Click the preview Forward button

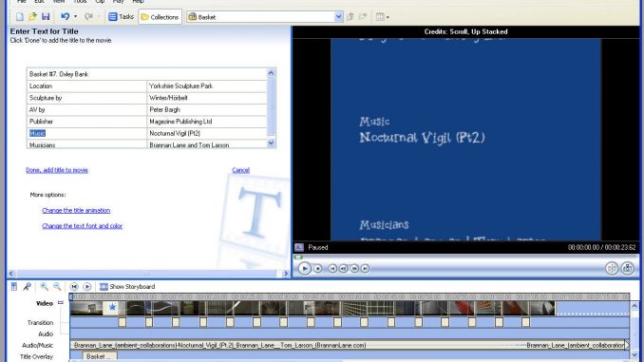click(x=365, y=268)
